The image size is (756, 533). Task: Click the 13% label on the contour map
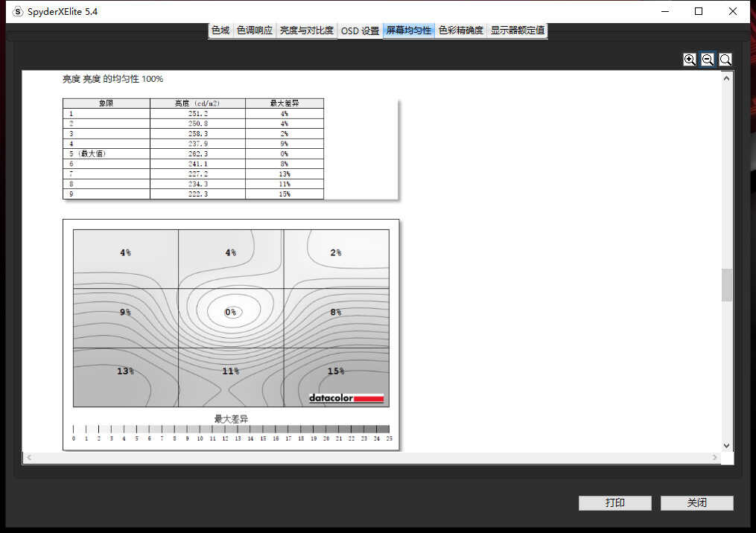click(125, 371)
